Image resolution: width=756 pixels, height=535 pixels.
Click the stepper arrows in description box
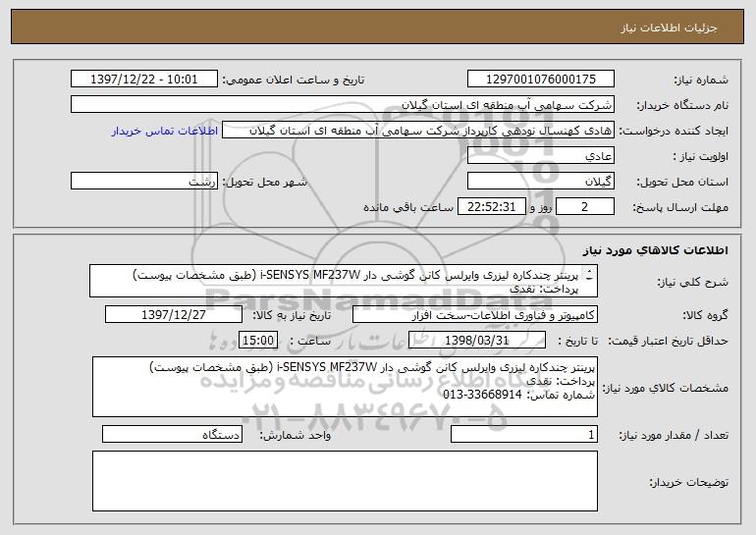pos(590,275)
